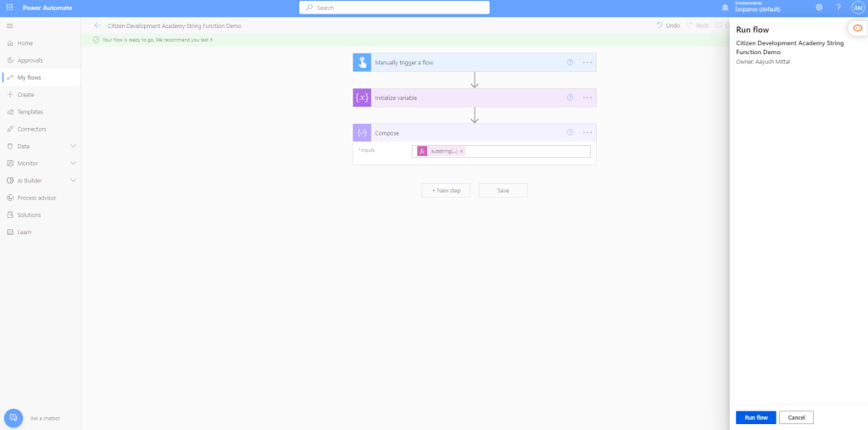This screenshot has height=430, width=868.
Task: Open the Exspanse (default) environment picker
Action: click(757, 8)
